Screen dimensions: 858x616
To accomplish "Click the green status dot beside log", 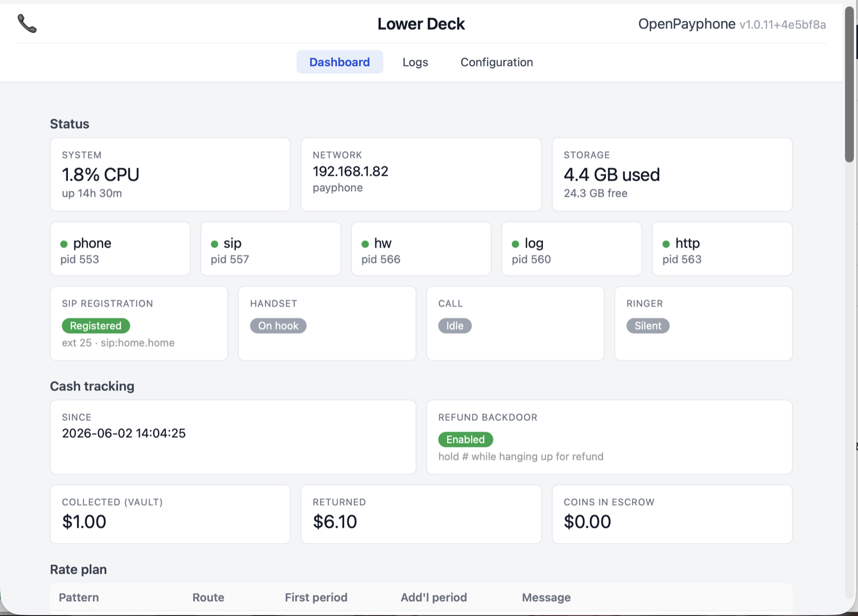I will point(515,244).
